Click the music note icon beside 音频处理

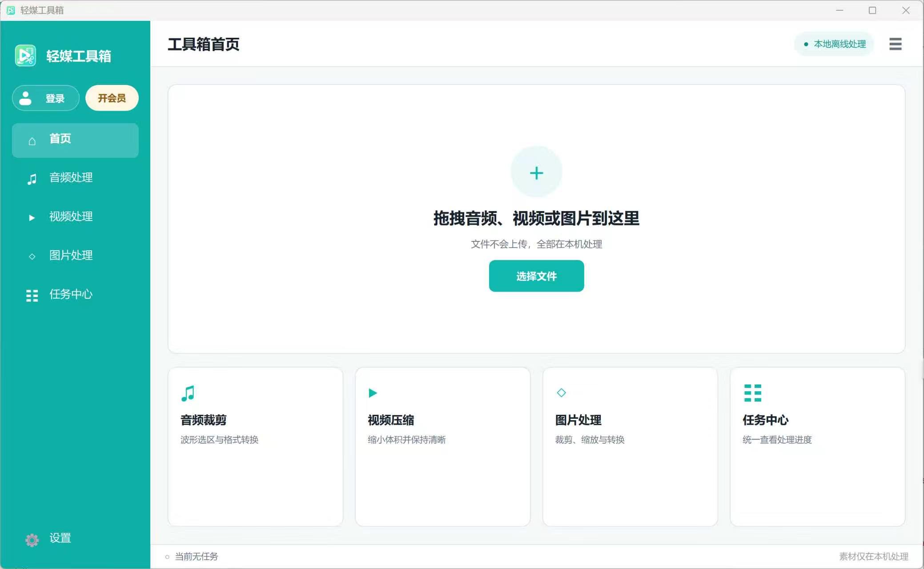32,179
